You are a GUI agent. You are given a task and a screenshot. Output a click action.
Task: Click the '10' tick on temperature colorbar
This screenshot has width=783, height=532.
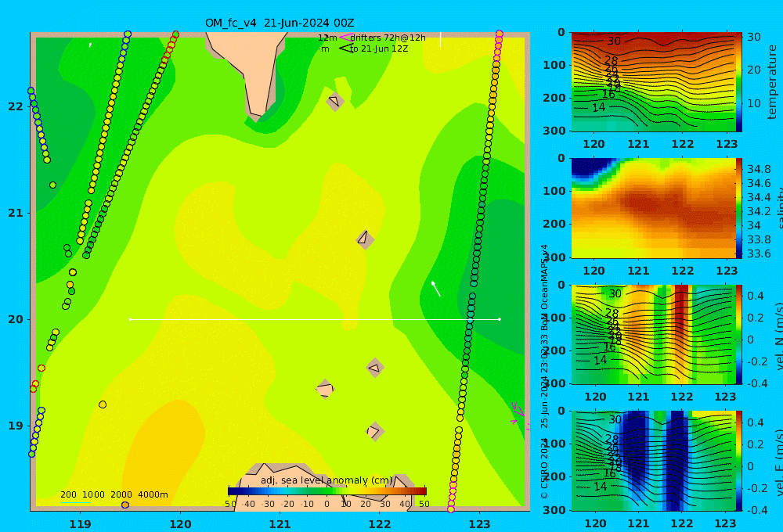pos(753,103)
